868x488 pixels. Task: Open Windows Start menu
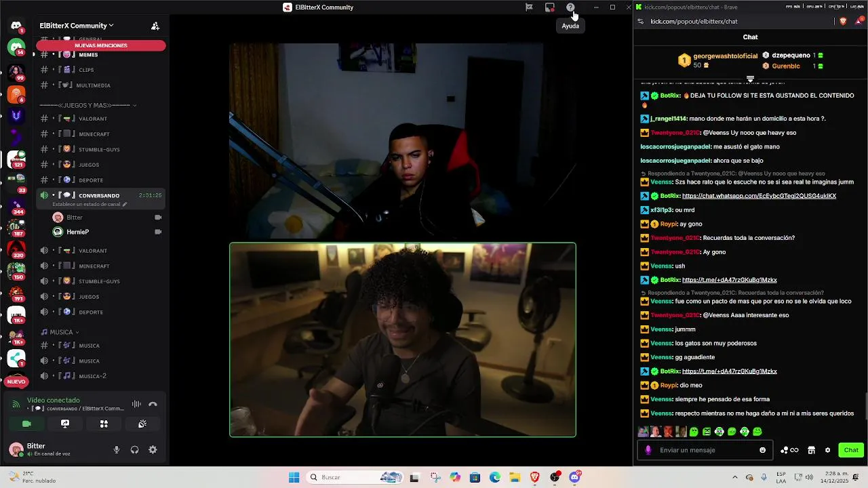tap(294, 477)
